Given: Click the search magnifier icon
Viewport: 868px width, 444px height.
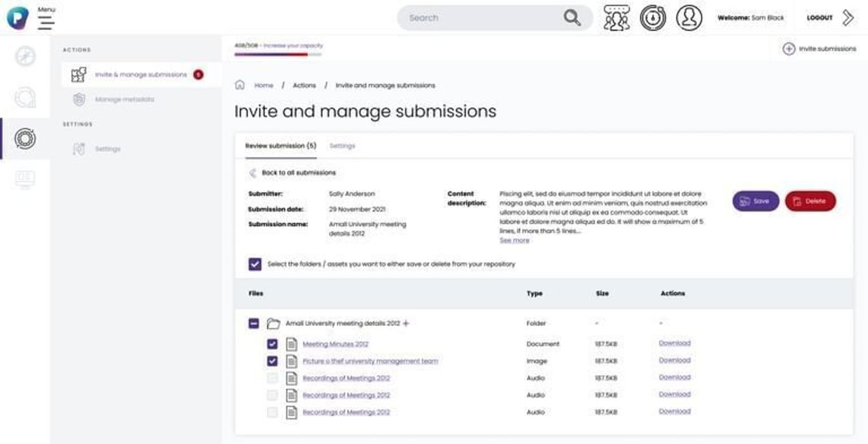Looking at the screenshot, I should point(572,18).
